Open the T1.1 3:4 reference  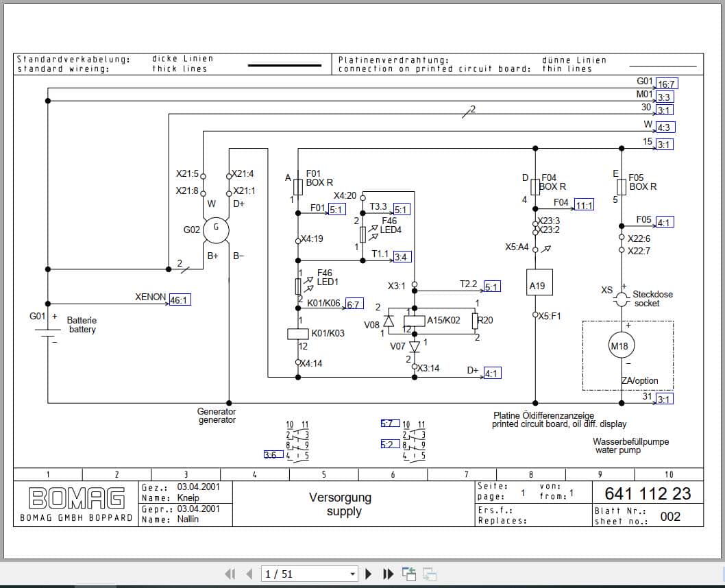pyautogui.click(x=402, y=256)
